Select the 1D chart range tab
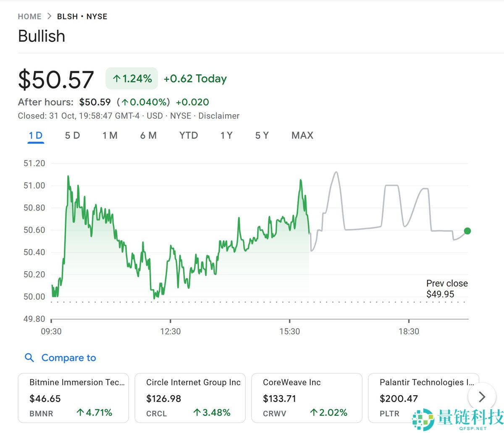This screenshot has width=504, height=433. [36, 136]
